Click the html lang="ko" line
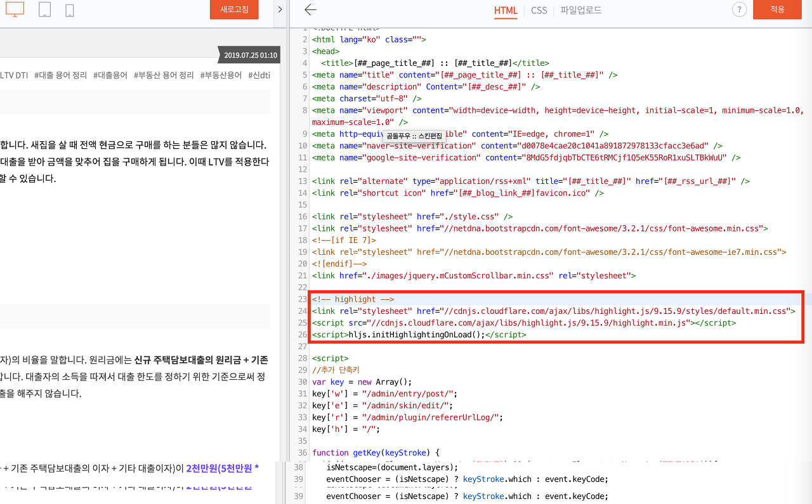The width and height of the screenshot is (812, 504). coord(369,39)
